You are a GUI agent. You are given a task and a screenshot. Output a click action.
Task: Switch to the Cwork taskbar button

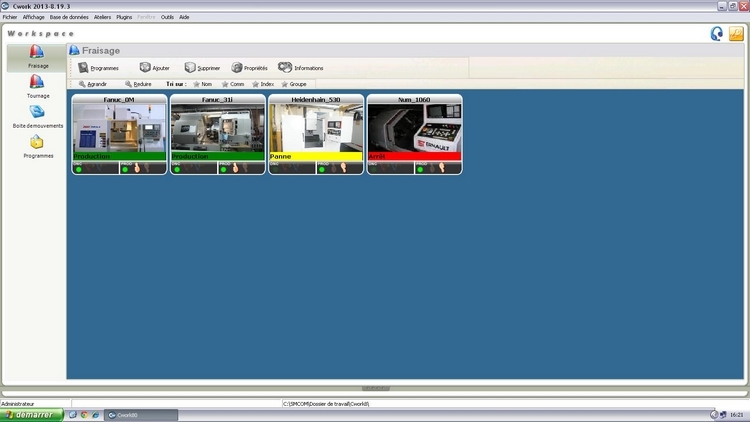pos(141,415)
